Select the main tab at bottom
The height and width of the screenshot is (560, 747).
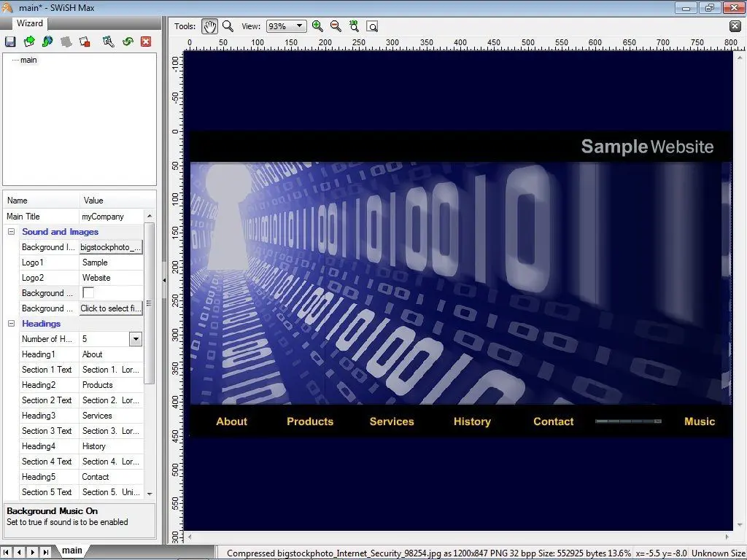tap(71, 551)
